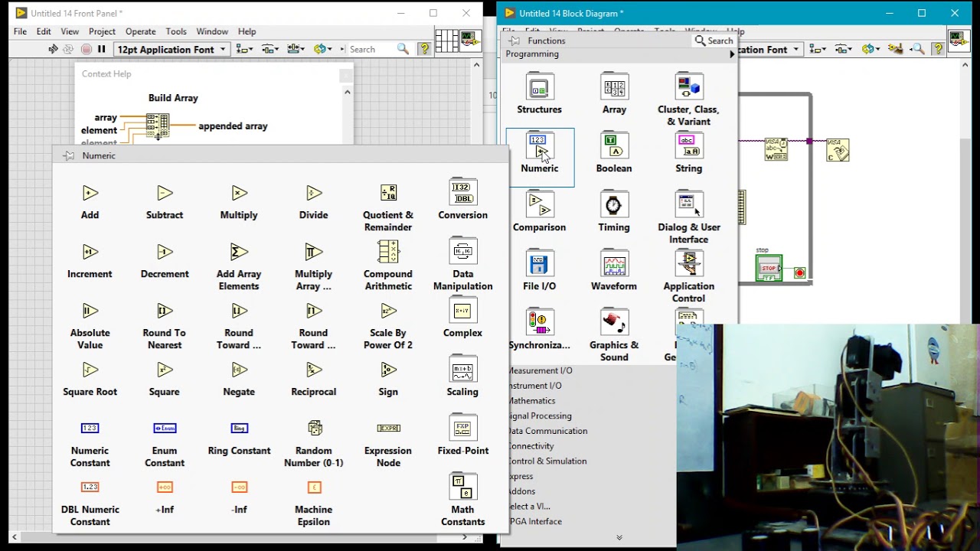Place a Numeric Constant
Viewport: 980px width, 551px height.
(90, 429)
